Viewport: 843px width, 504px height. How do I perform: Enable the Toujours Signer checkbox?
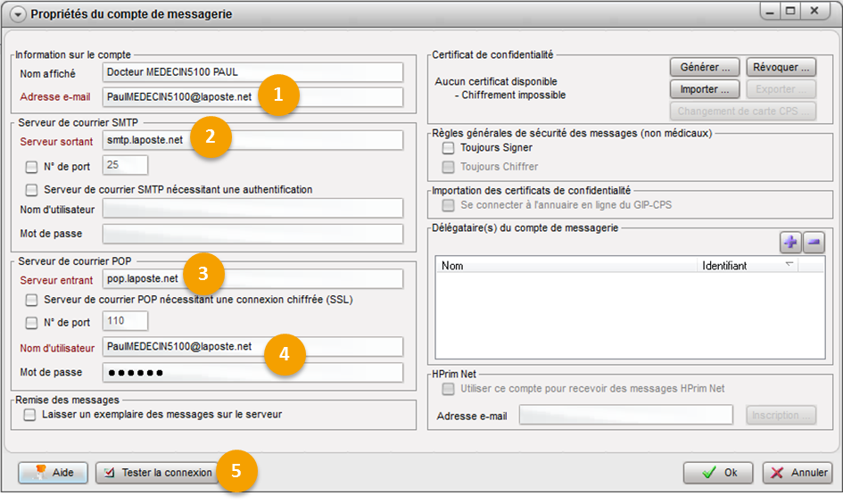pos(449,147)
